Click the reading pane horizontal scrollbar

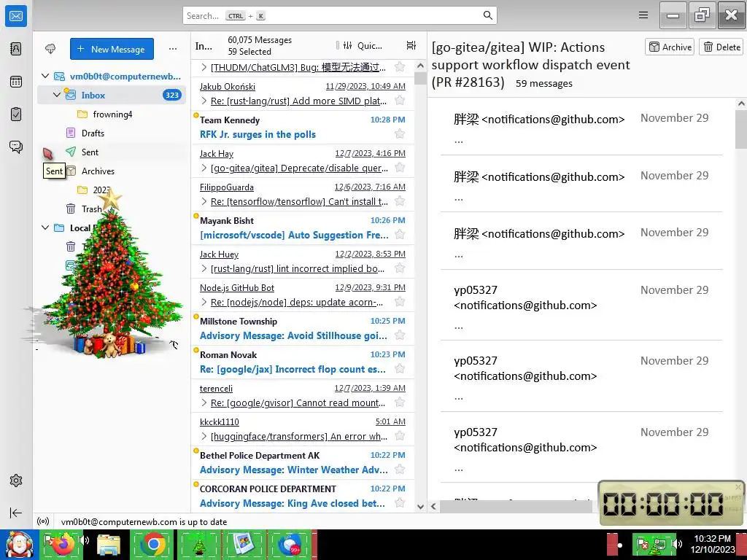[514, 506]
